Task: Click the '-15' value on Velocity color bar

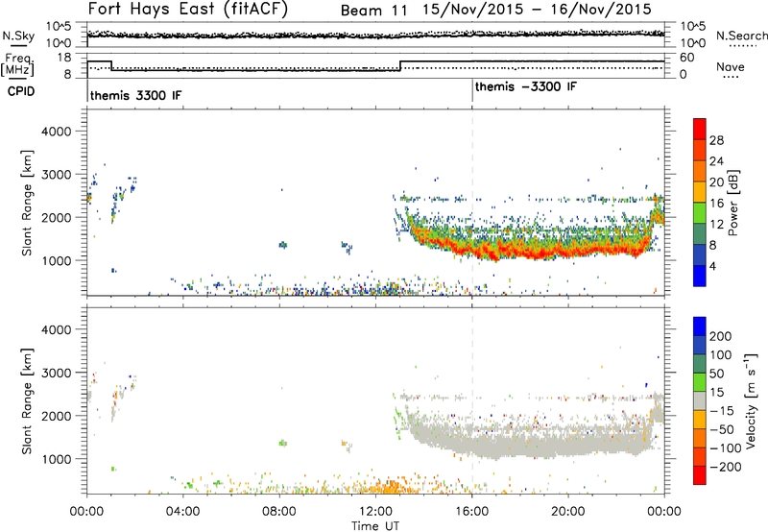Action: 722,411
